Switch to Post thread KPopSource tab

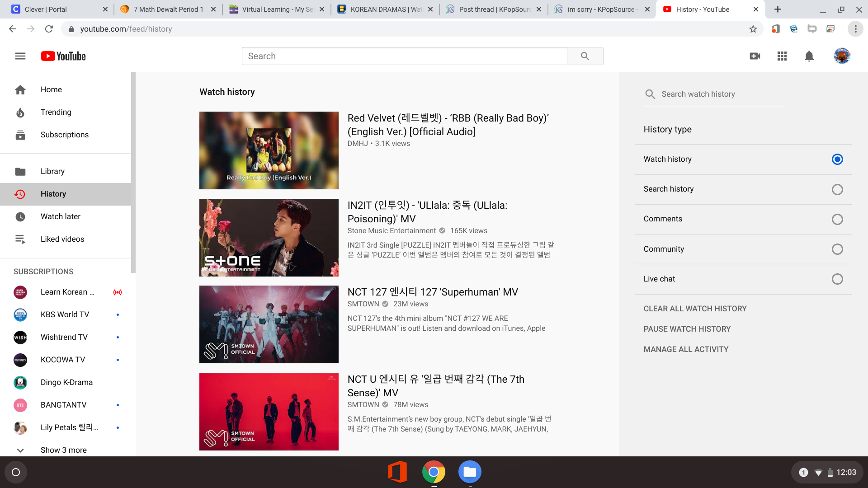click(493, 9)
